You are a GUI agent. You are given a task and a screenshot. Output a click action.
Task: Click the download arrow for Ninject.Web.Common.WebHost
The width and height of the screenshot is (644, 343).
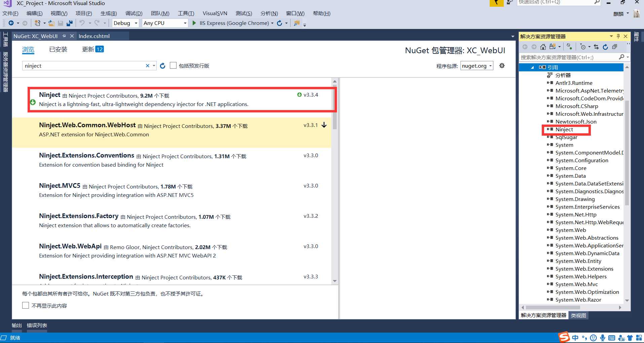coord(324,125)
